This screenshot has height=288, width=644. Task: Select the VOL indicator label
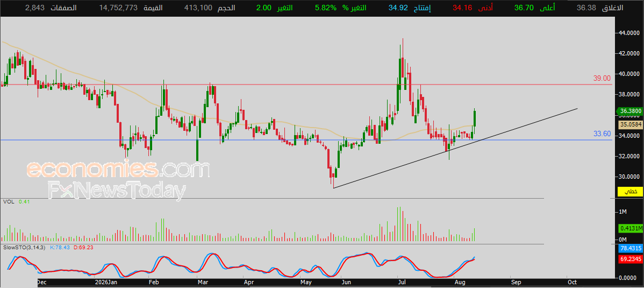(8, 201)
